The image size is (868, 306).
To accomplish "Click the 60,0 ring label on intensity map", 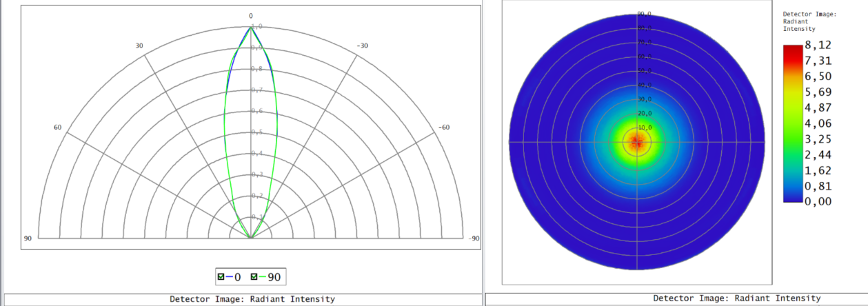I will point(644,57).
